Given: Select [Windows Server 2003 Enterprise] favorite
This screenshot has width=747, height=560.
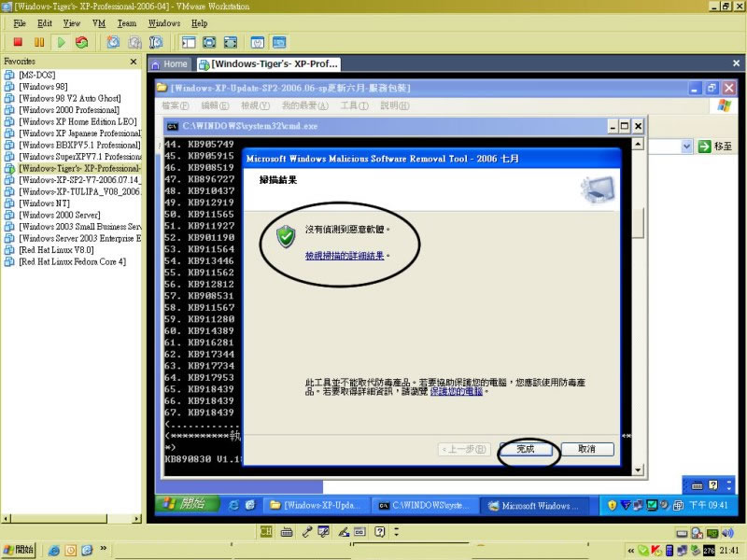Looking at the screenshot, I should [x=79, y=238].
